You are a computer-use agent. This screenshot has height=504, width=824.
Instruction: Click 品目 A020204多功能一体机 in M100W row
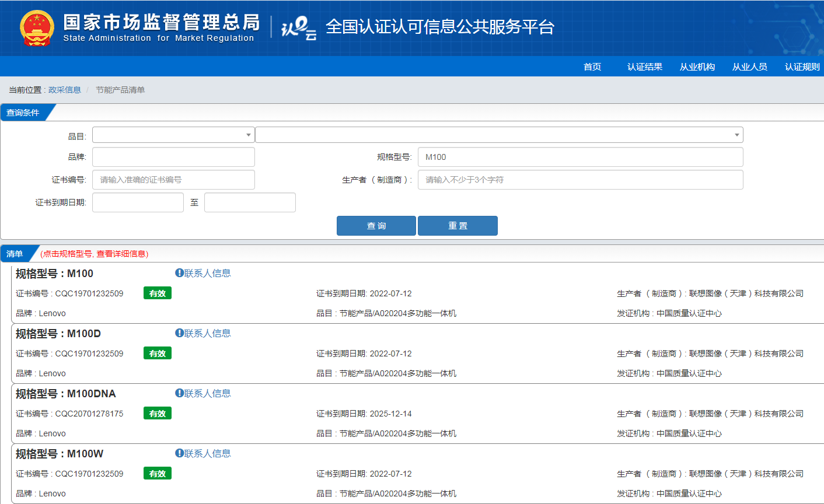pyautogui.click(x=386, y=494)
